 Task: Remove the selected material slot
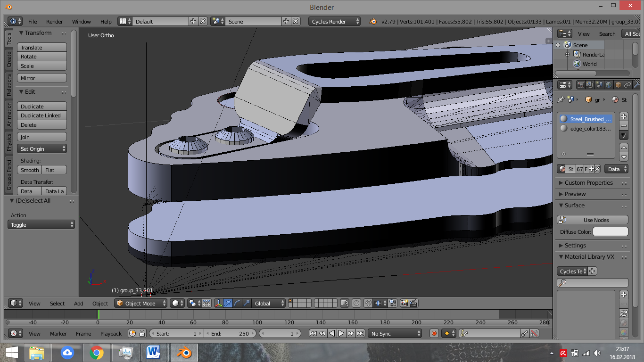624,126
